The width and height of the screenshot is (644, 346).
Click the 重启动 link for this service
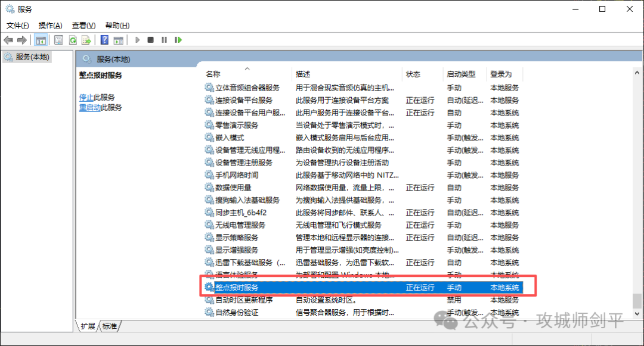pos(90,107)
